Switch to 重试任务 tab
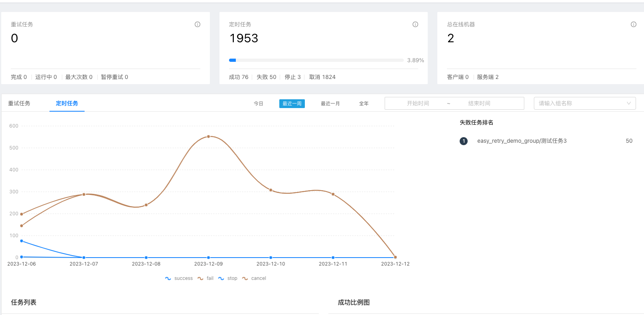The height and width of the screenshot is (315, 644). [x=19, y=103]
